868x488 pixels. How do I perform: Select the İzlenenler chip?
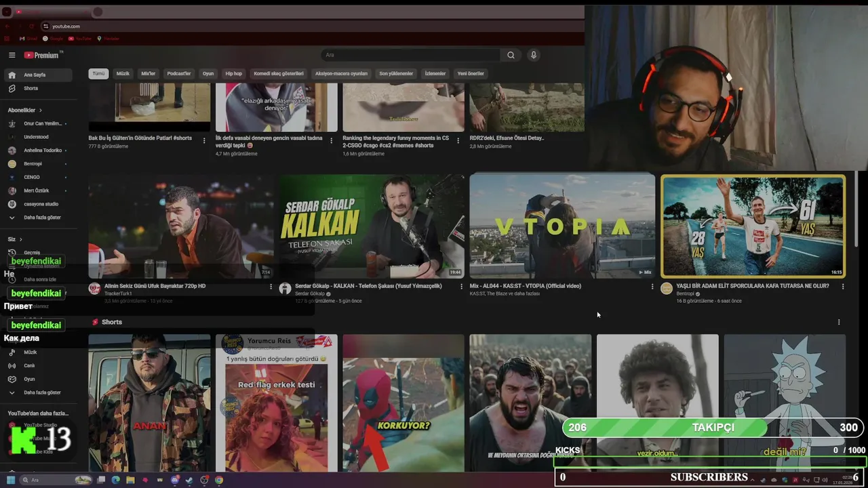[435, 73]
